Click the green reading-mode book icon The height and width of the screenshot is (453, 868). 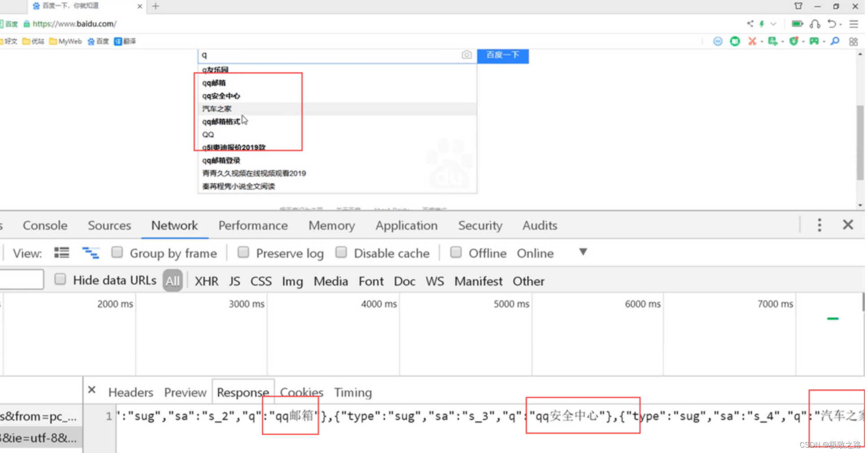click(735, 41)
